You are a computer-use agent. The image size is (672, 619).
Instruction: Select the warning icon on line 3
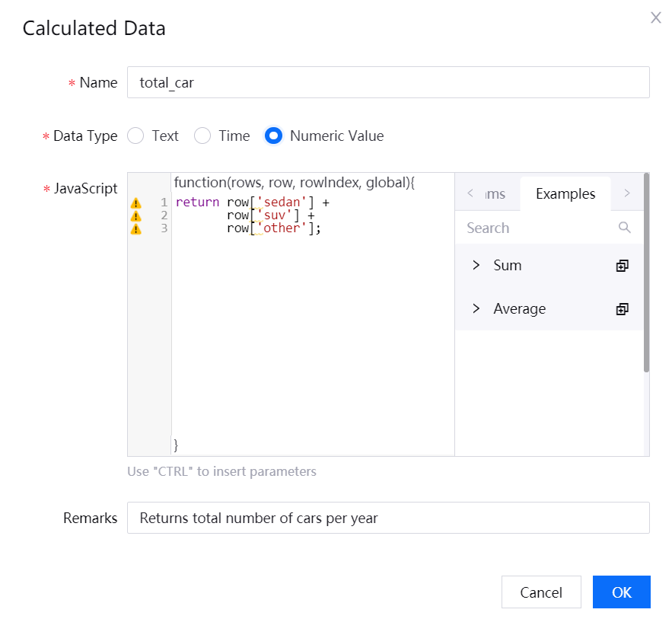[x=135, y=229]
